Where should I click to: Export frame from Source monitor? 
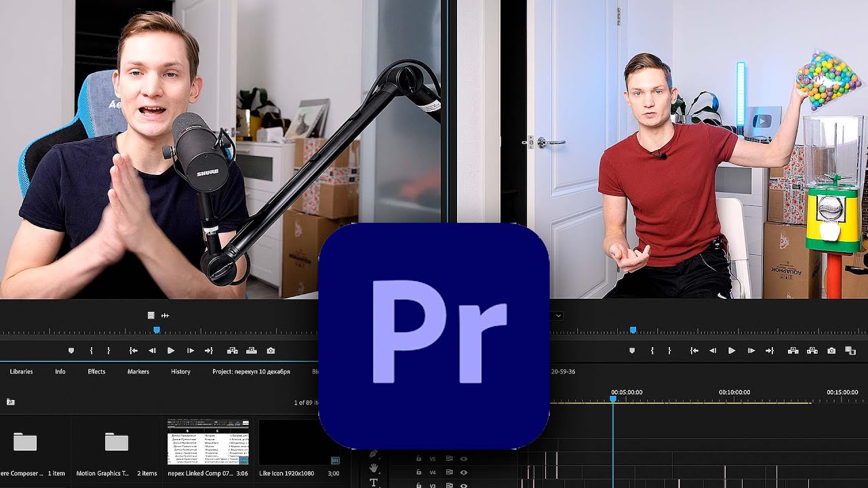(x=271, y=350)
